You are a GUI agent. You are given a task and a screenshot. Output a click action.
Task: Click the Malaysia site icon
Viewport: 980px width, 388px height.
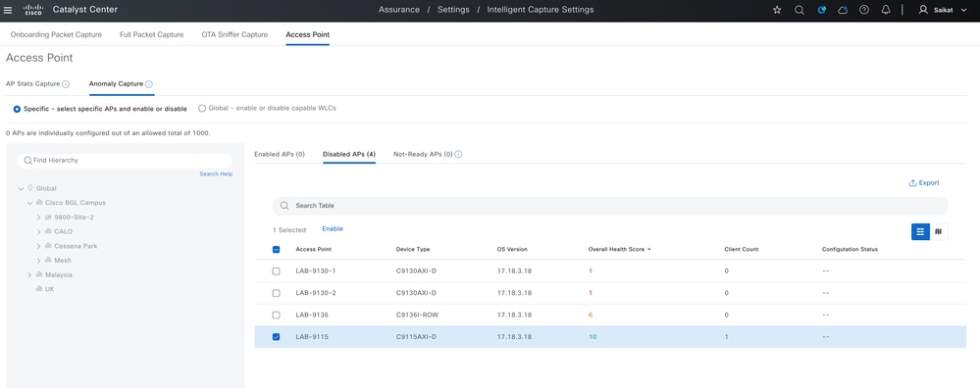(x=39, y=274)
